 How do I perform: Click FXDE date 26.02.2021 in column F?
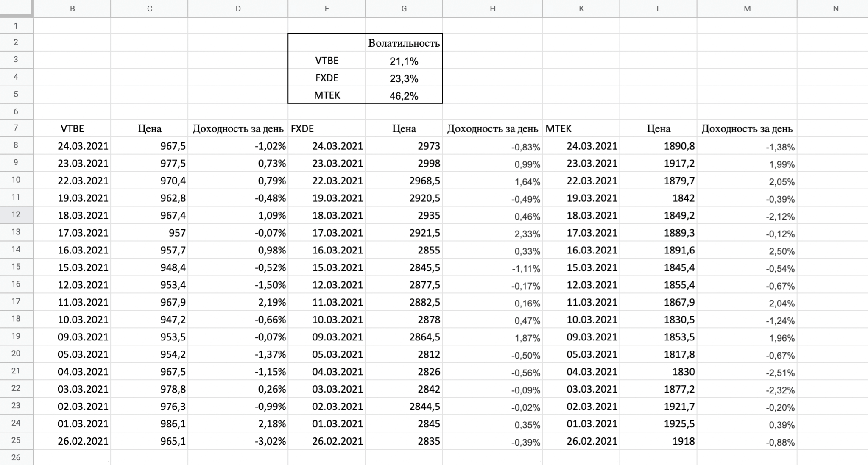327,441
